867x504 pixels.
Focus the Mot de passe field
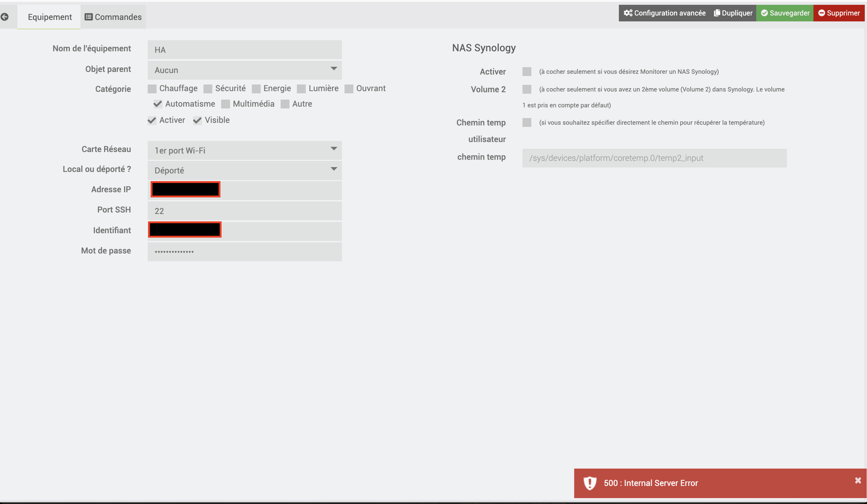[244, 252]
